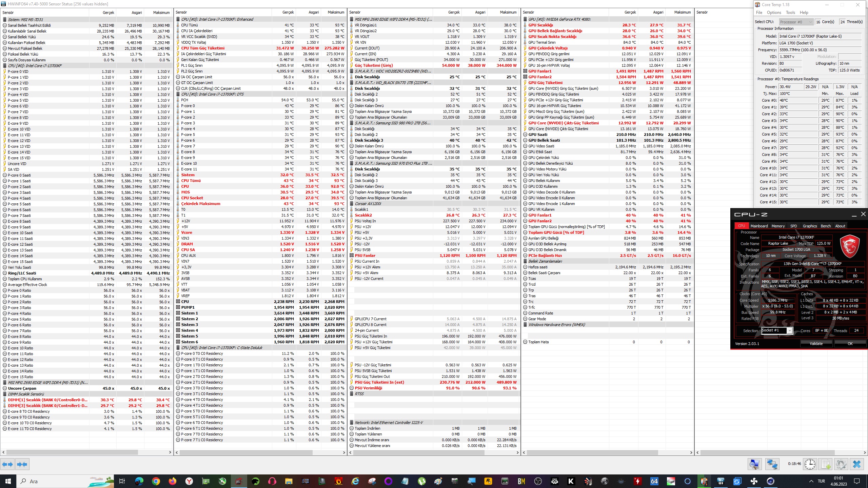Open the File menu in Core Temp

pos(759,13)
